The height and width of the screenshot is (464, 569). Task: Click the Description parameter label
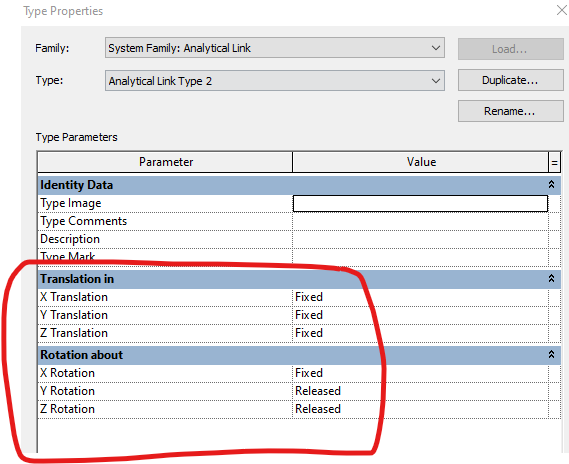pos(70,239)
